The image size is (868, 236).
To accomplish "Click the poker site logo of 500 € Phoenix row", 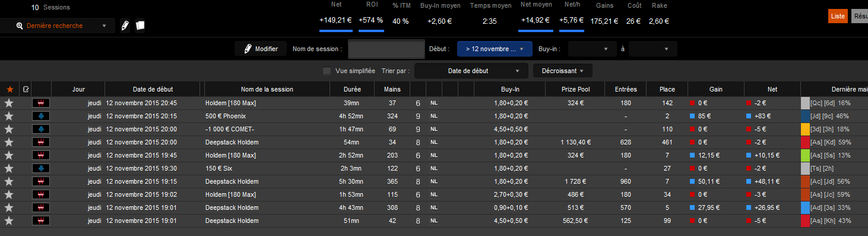I will coord(42,116).
